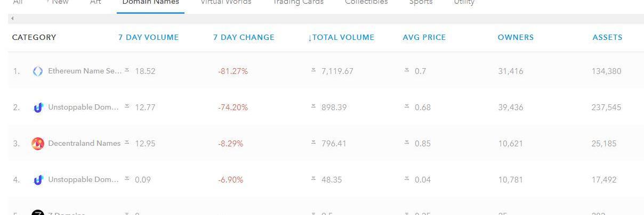The height and width of the screenshot is (215, 644).
Task: Click the Unstoppable Domains icon in row 4
Action: click(x=38, y=180)
